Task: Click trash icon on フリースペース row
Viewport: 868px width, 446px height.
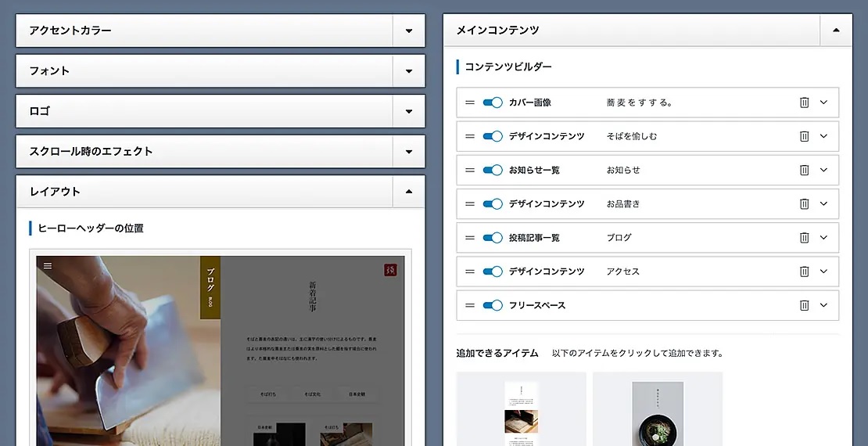Action: click(804, 305)
